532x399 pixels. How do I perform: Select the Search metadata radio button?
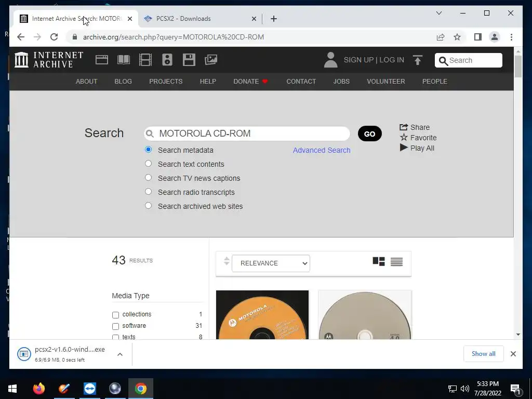tap(148, 149)
